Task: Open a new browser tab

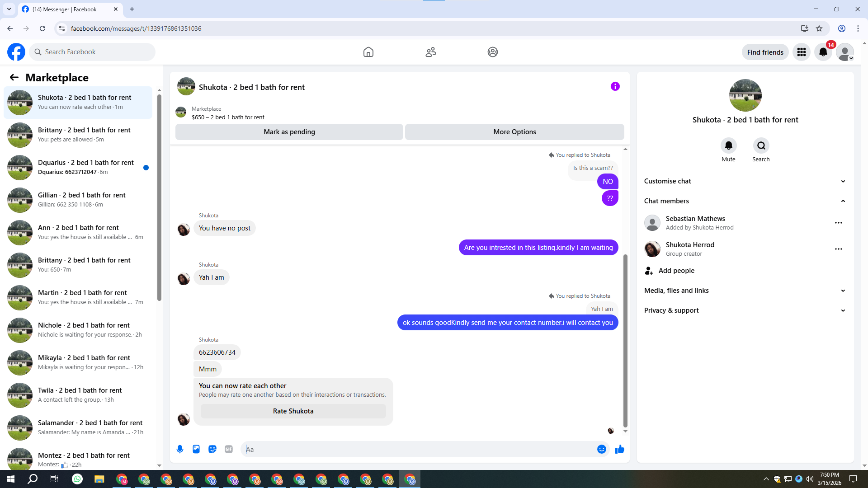Action: 132,9
